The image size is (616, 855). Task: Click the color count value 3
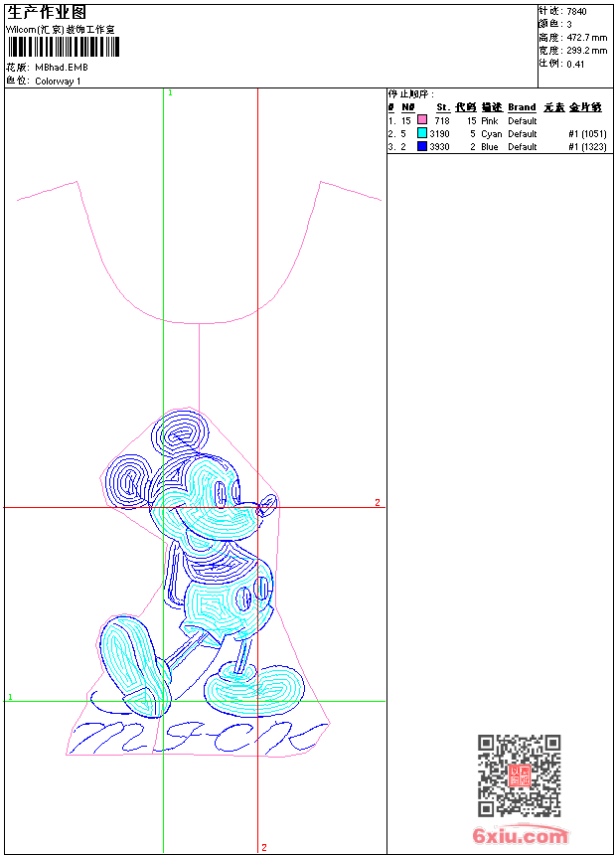pyautogui.click(x=569, y=25)
